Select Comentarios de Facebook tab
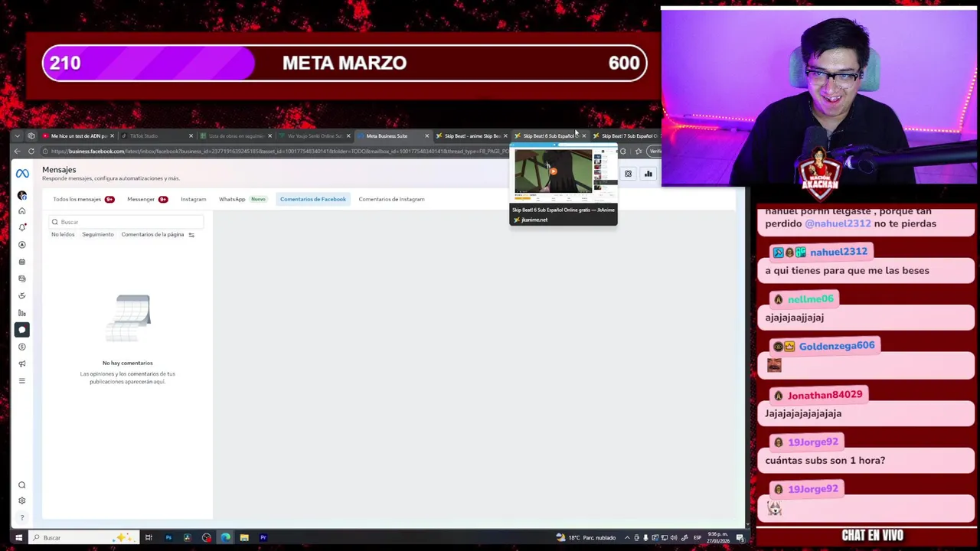 pos(313,199)
